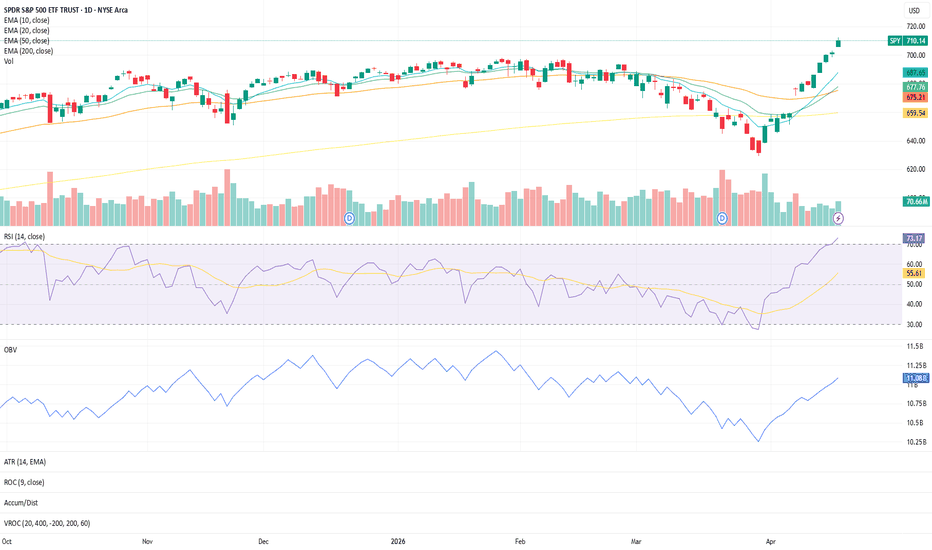
Task: Click the SPY ticker tag on price axis
Action: (895, 41)
